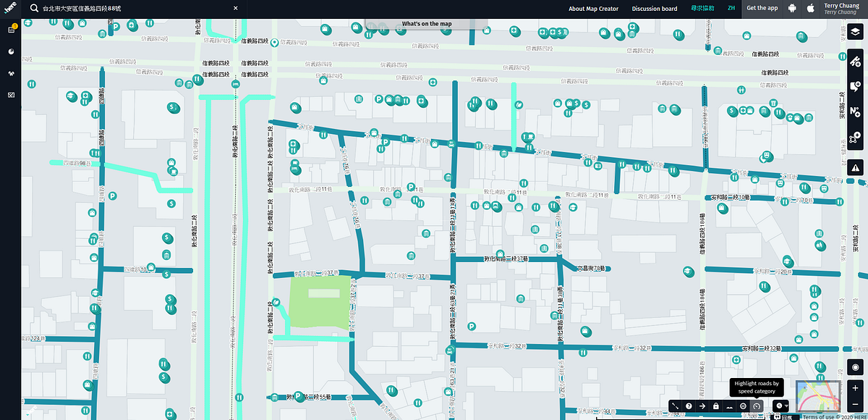The height and width of the screenshot is (420, 868).
Task: Toggle the satellite imagery view in sidebar
Action: coord(10,94)
